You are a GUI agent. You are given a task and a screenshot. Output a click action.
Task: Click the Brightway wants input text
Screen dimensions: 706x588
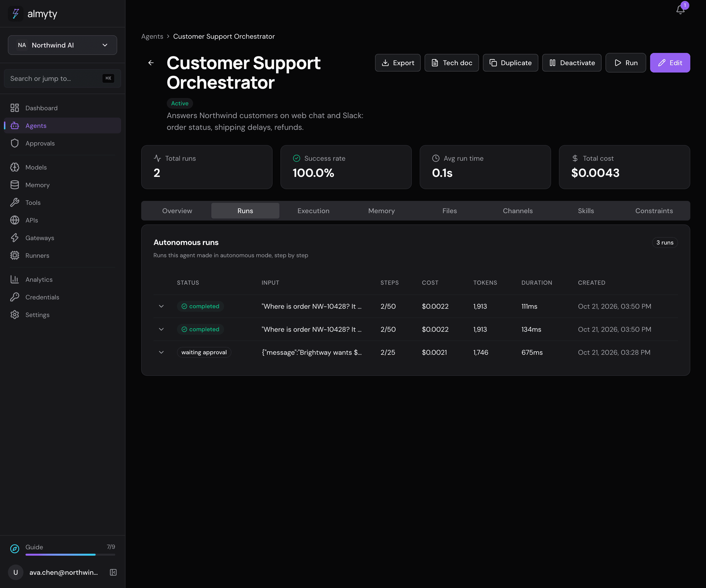point(312,352)
